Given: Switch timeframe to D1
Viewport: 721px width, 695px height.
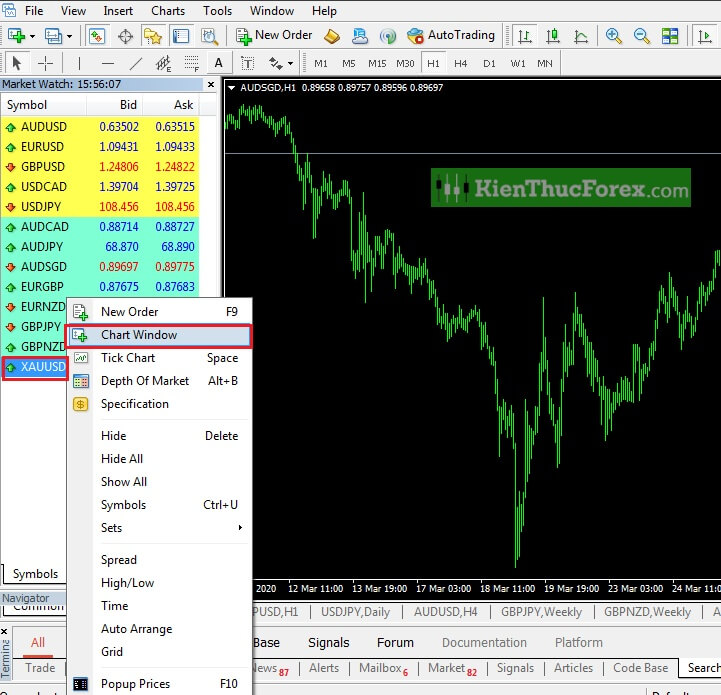Looking at the screenshot, I should pos(489,63).
